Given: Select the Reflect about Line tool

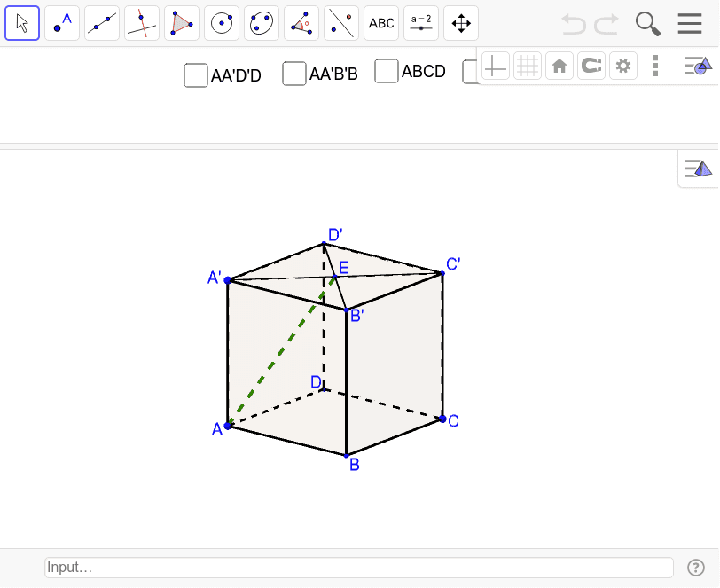Looking at the screenshot, I should click(x=341, y=23).
